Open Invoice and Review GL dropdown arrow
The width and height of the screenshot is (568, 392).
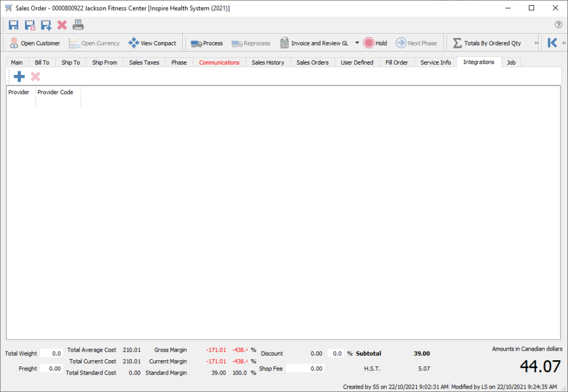point(357,43)
